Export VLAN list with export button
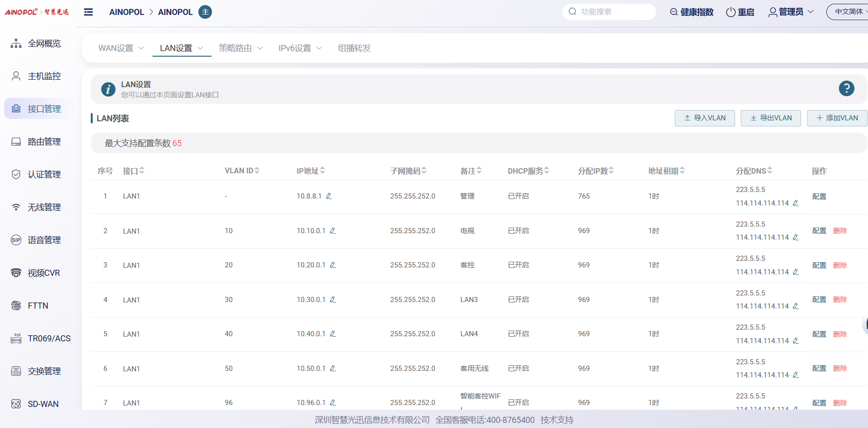The width and height of the screenshot is (868, 428). 771,118
